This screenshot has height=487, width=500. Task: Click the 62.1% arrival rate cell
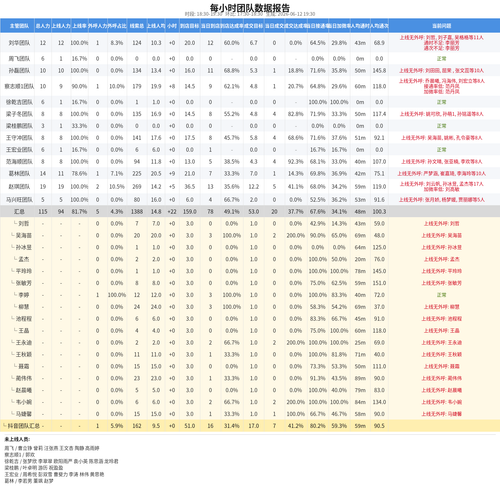232,86
